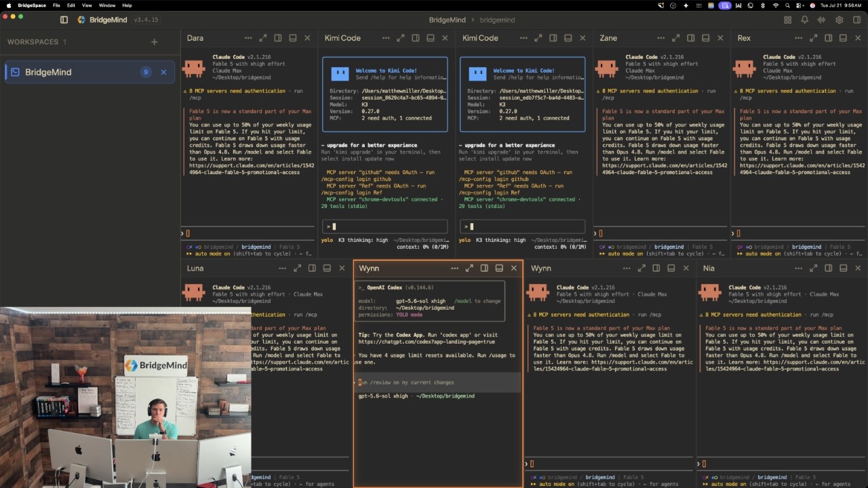868x488 pixels.
Task: Split the Zane pane vertically
Action: (691, 38)
